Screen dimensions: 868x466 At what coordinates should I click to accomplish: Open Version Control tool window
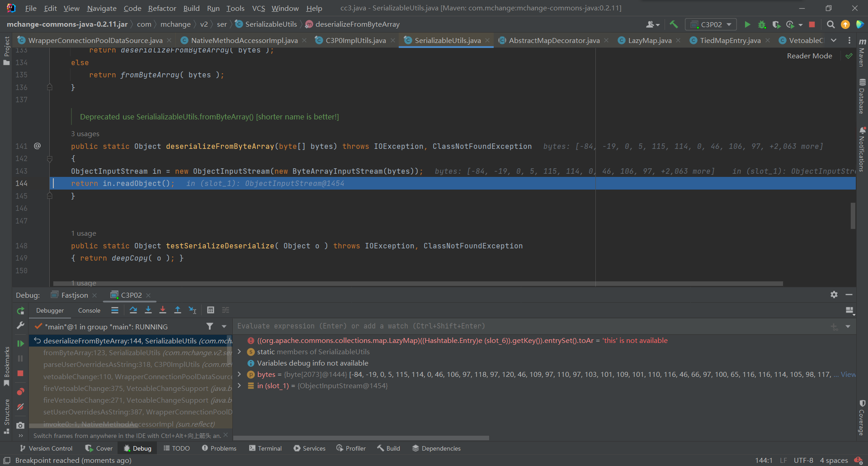46,448
